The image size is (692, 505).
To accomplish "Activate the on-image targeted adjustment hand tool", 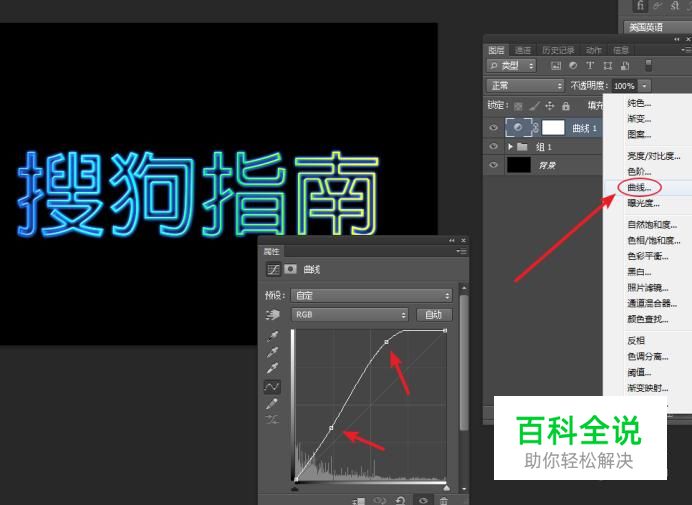I will click(273, 315).
